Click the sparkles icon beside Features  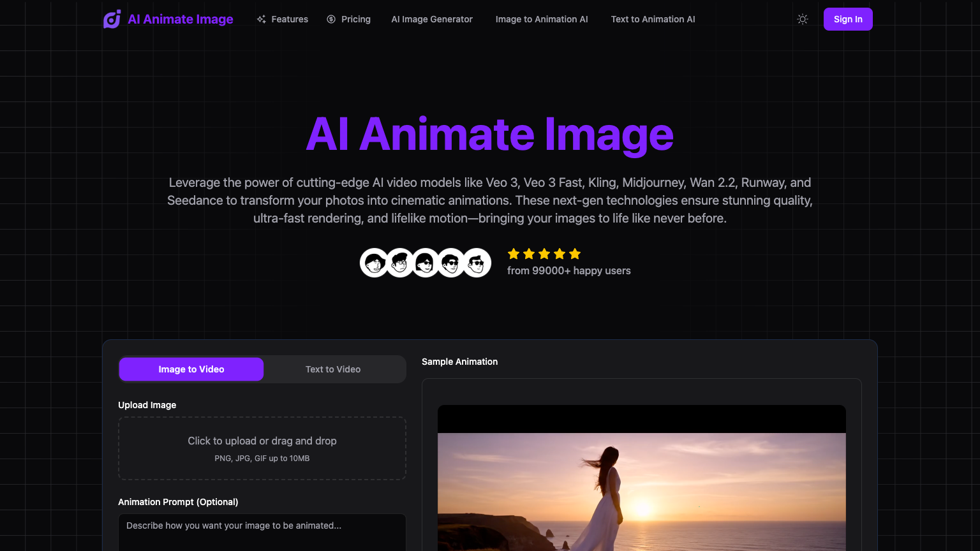261,19
